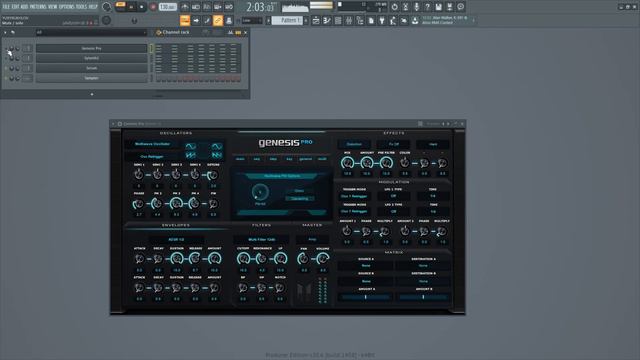Click the add channel plus button
Screen dimensions: 640x360
92,94
